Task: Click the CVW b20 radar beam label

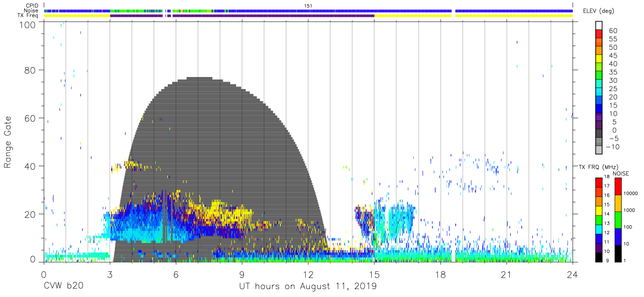Action: [x=63, y=287]
